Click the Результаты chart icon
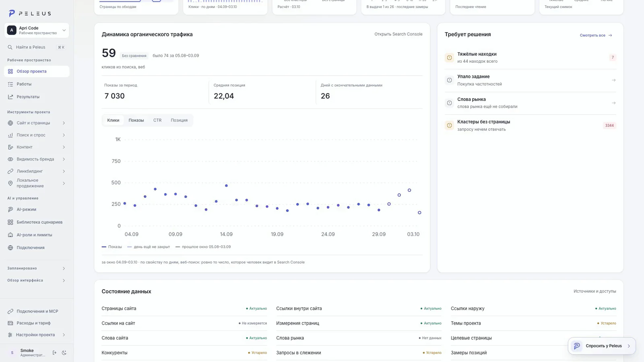644x362 pixels. click(x=10, y=97)
